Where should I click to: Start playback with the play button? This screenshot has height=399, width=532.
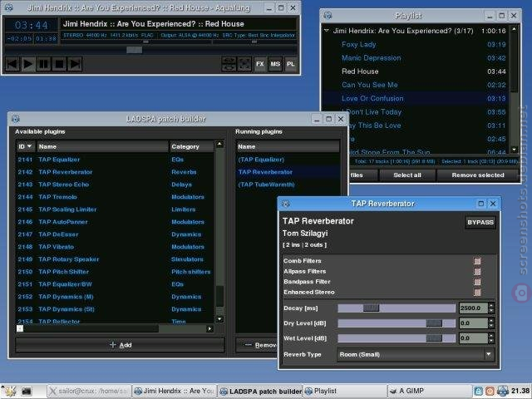[28, 64]
